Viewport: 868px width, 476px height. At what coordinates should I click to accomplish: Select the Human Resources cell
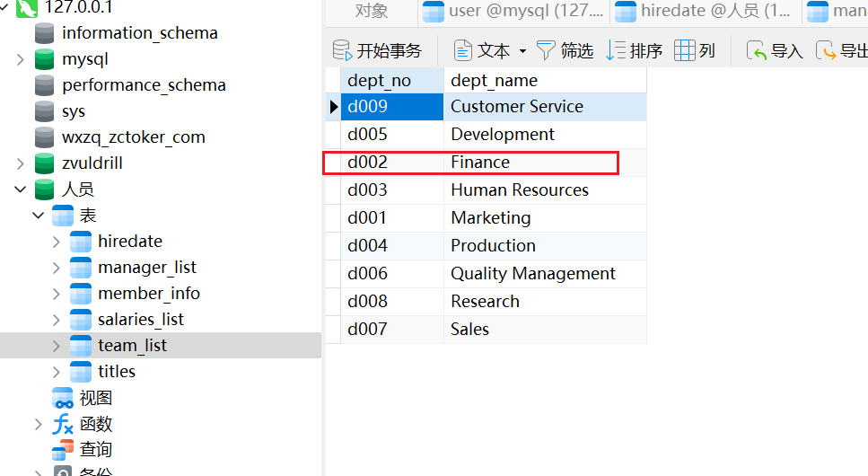pyautogui.click(x=545, y=190)
